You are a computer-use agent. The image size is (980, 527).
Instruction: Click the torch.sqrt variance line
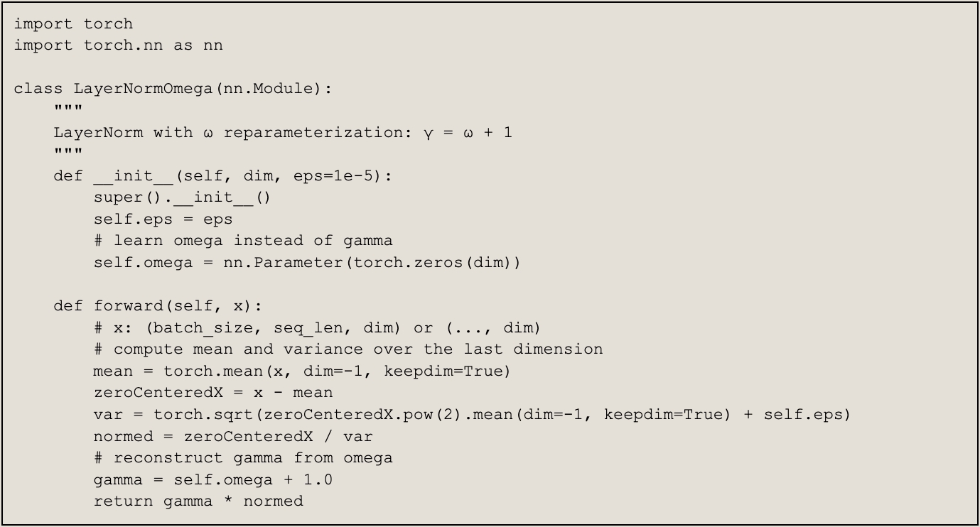(472, 415)
